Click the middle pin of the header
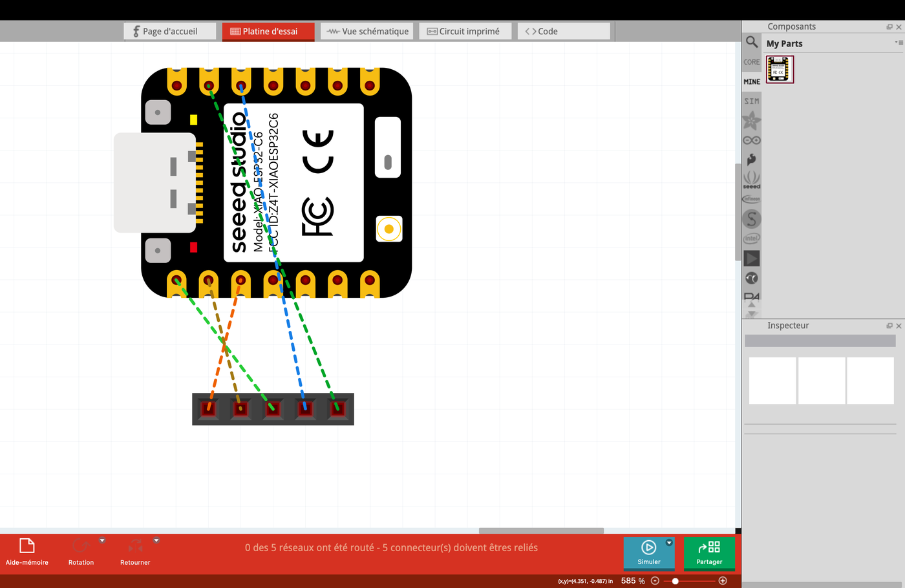This screenshot has height=588, width=905. pos(273,408)
